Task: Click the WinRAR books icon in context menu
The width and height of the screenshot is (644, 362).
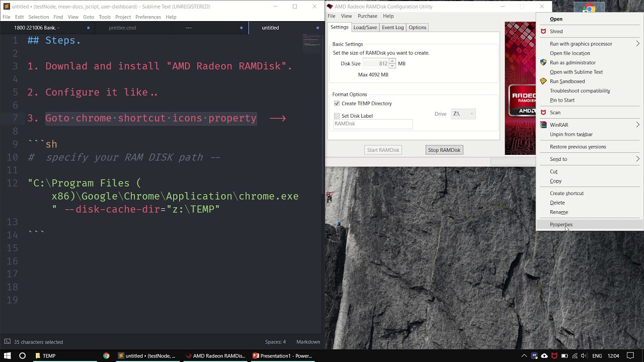Action: point(543,125)
